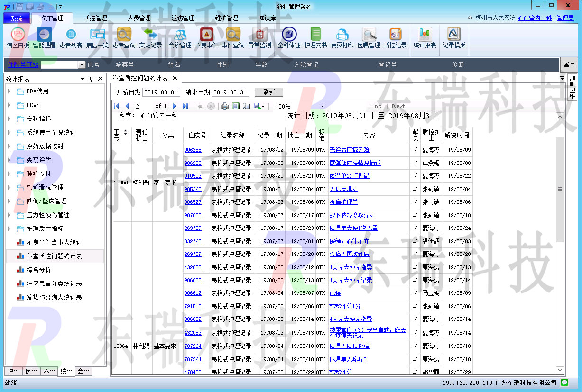582x392 pixels.
Task: Open the 无评估压疮风险 content link
Action: 349,150
